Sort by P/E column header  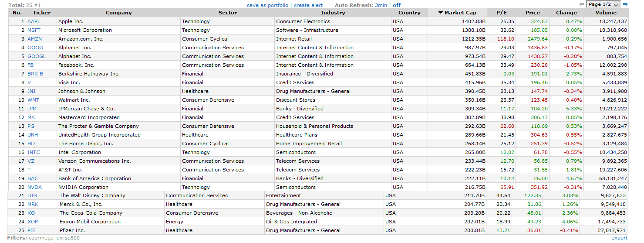point(502,13)
